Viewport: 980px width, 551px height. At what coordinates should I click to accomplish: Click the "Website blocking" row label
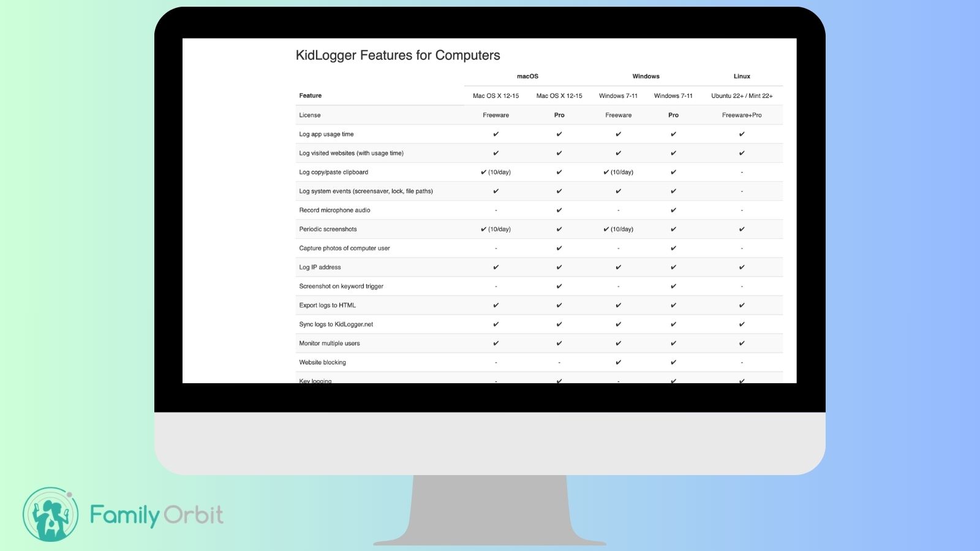[322, 362]
